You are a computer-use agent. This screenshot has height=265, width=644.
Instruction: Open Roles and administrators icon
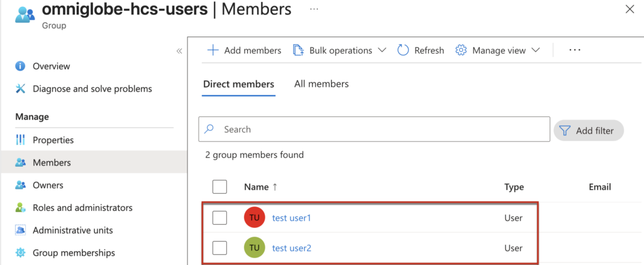tap(20, 208)
